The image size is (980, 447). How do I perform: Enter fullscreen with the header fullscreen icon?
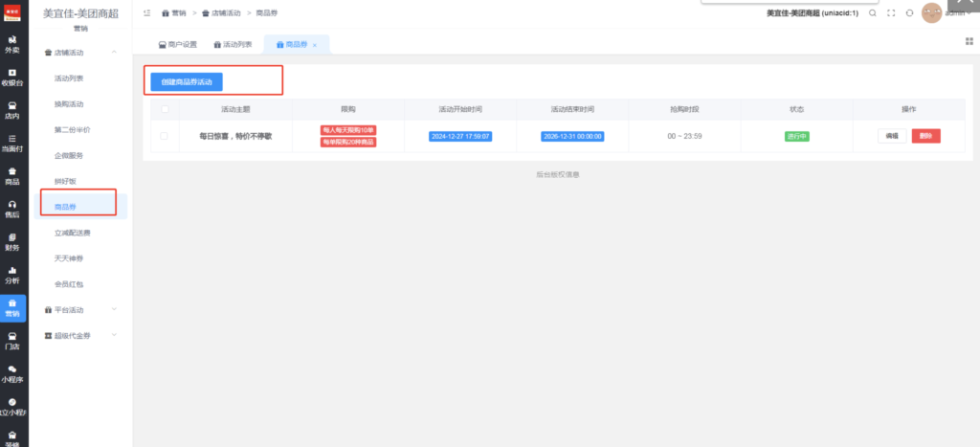(x=891, y=13)
